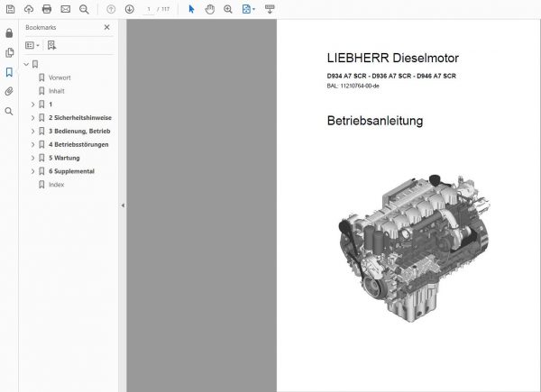Open 4 Betriebsstörungen bookmark
This screenshot has width=541, height=392.
78,144
